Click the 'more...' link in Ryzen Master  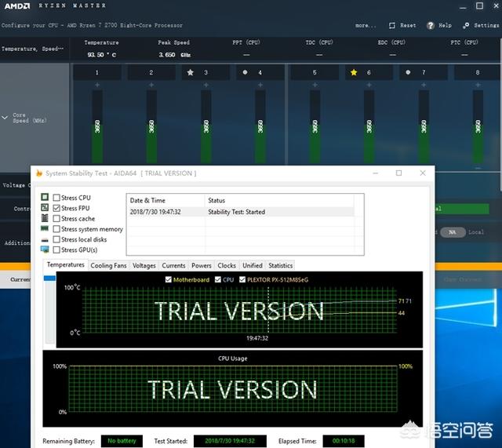point(366,25)
